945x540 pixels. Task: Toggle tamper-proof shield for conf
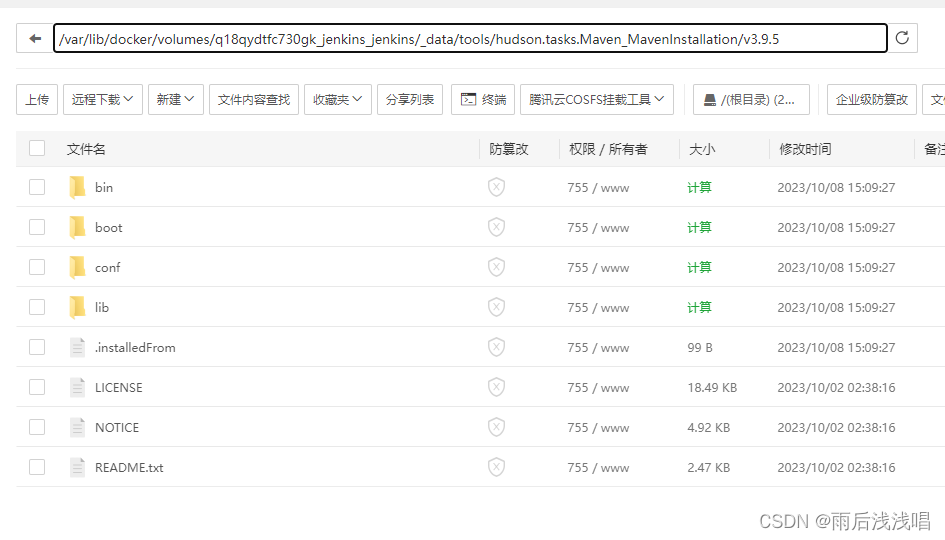point(496,267)
